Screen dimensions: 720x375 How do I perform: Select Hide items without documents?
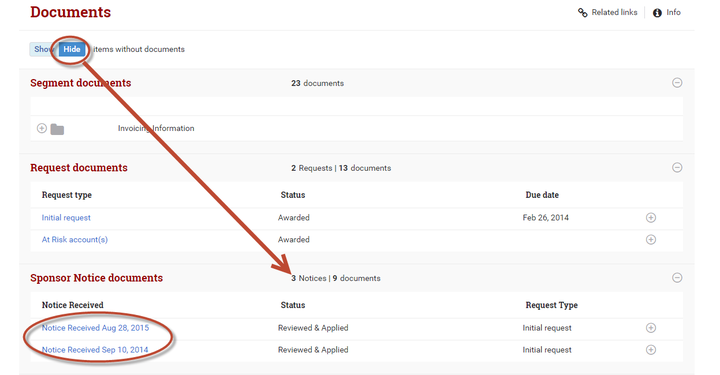point(72,49)
